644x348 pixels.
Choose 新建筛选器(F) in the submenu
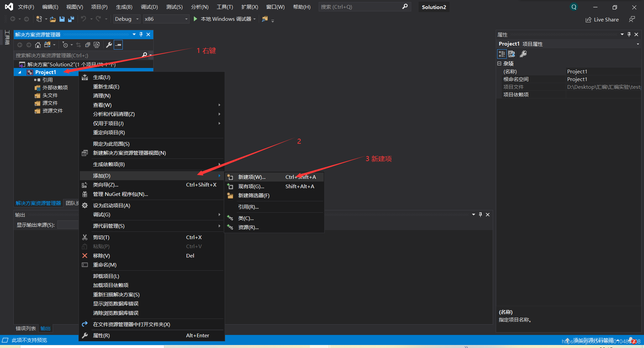[274, 196]
